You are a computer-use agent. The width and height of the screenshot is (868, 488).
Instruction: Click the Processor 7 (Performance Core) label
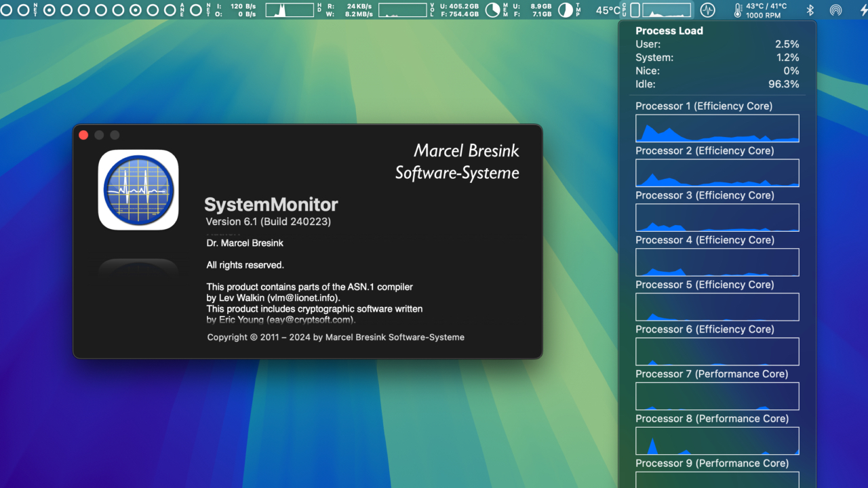coord(712,373)
